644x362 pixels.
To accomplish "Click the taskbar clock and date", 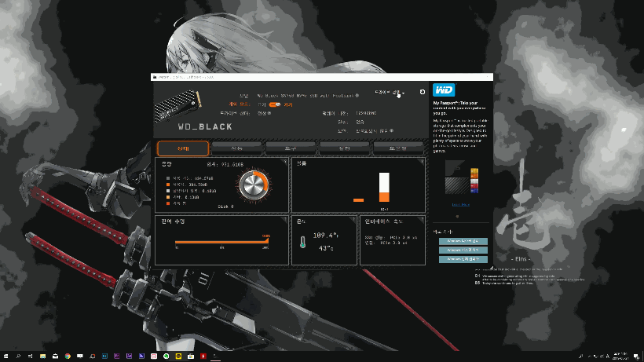I will 620,357.
